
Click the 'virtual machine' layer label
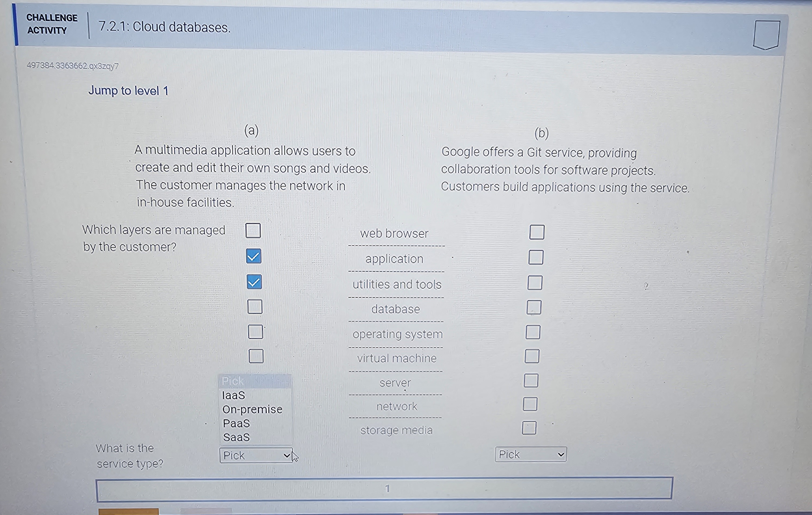pyautogui.click(x=397, y=358)
